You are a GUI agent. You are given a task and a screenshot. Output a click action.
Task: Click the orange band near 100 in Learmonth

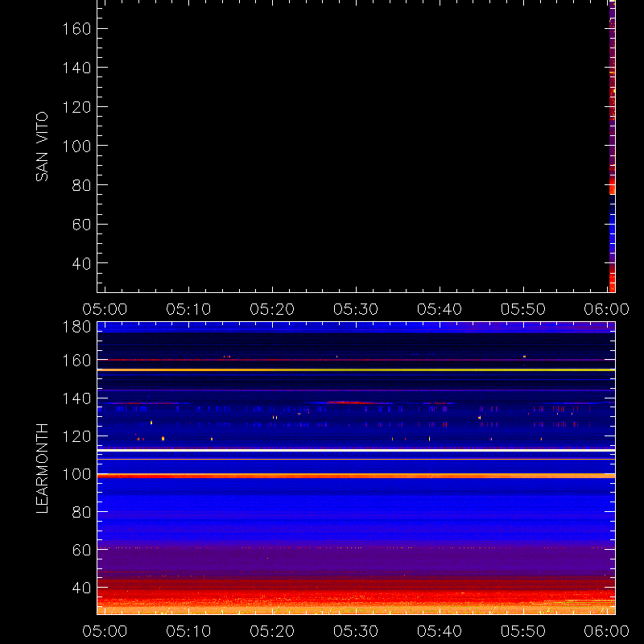click(x=356, y=476)
